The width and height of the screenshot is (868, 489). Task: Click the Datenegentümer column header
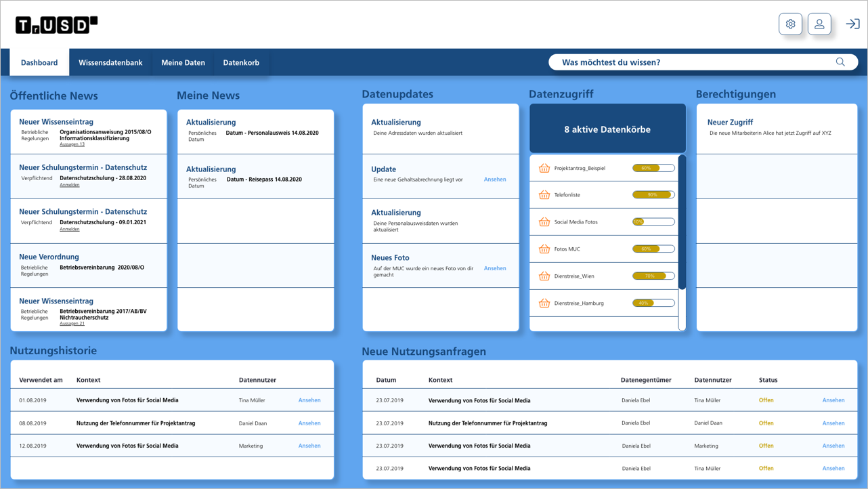(646, 380)
